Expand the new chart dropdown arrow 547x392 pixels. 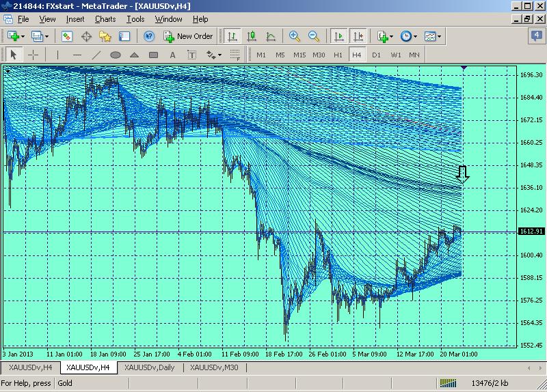(23, 36)
